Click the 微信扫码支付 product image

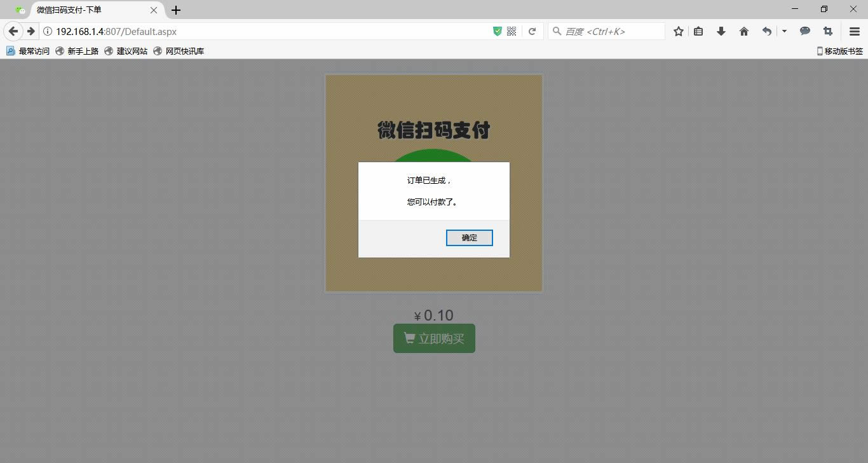click(434, 183)
